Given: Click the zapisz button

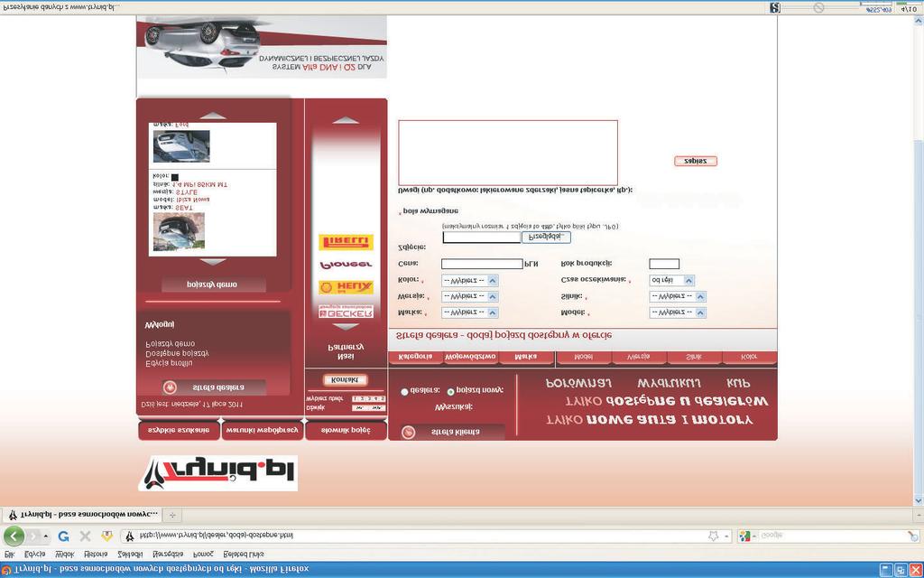Looking at the screenshot, I should (x=696, y=161).
